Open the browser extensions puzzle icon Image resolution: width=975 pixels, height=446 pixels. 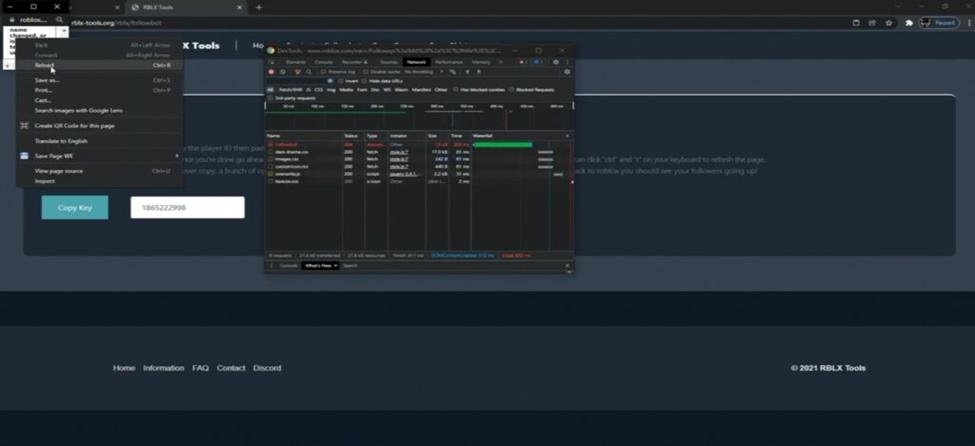[908, 22]
